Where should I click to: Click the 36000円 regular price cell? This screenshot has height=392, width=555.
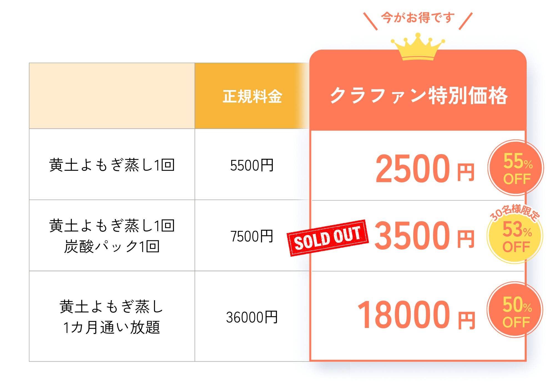(x=252, y=317)
